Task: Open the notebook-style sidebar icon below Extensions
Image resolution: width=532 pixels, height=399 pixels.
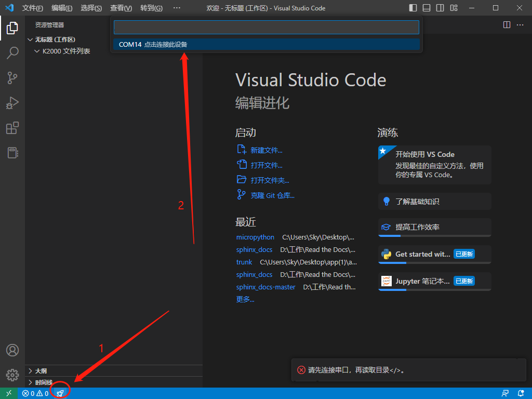Action: click(x=12, y=153)
